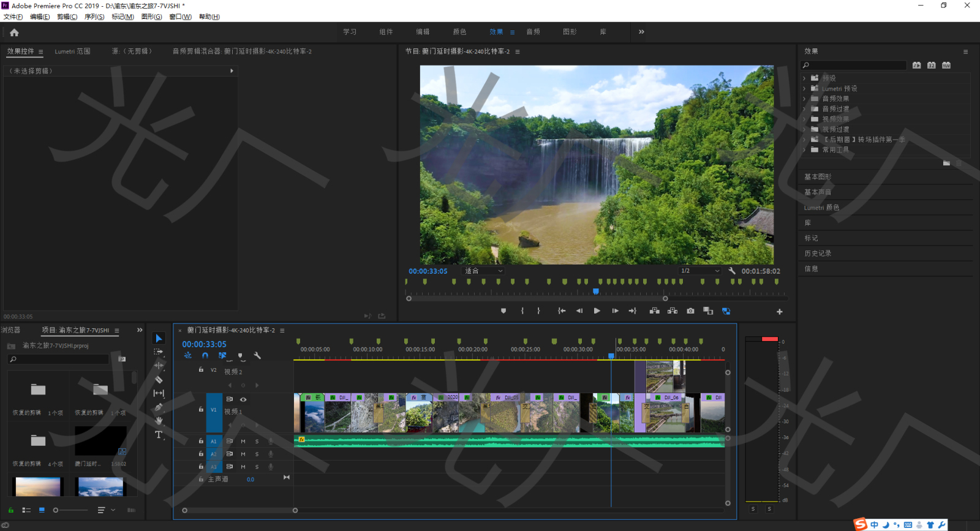Open the zoom level 适合 dropdown
Screen dimensions: 980x531
[x=483, y=271]
